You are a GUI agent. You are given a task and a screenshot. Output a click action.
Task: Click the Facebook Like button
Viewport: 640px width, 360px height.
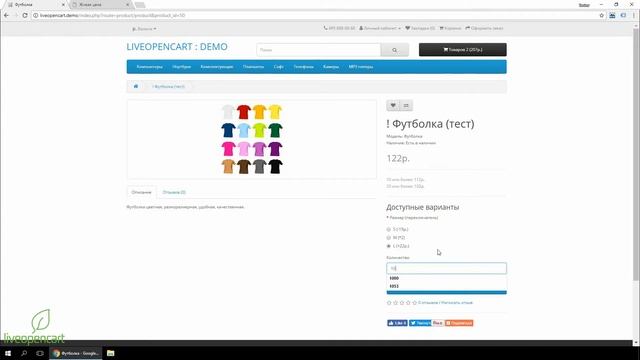pyautogui.click(x=397, y=323)
